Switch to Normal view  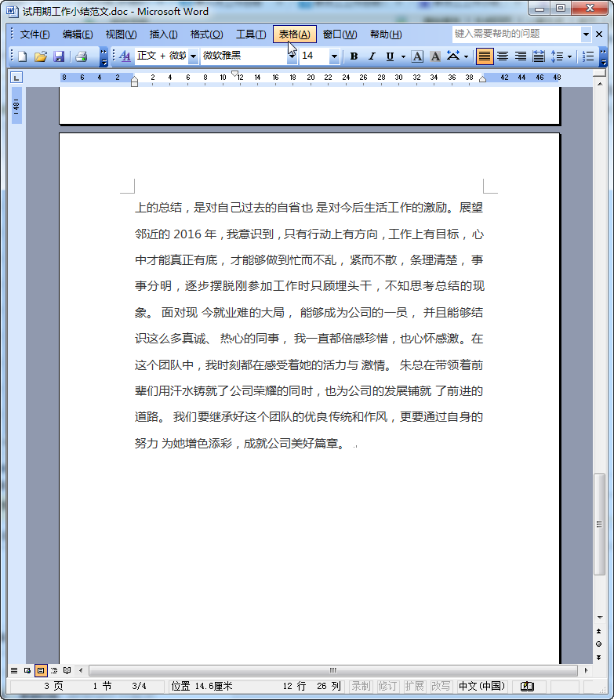tap(14, 670)
